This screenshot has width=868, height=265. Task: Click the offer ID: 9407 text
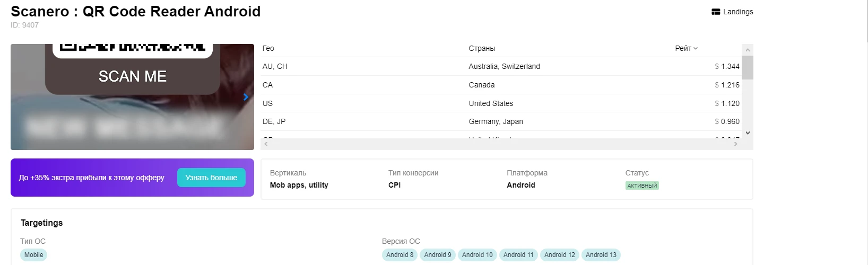24,25
